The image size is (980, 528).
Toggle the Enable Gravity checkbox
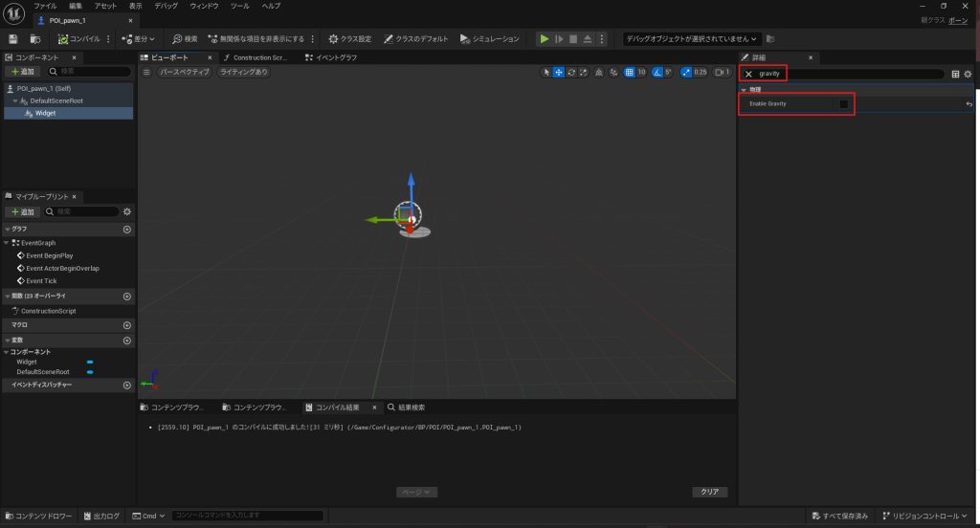tap(843, 104)
